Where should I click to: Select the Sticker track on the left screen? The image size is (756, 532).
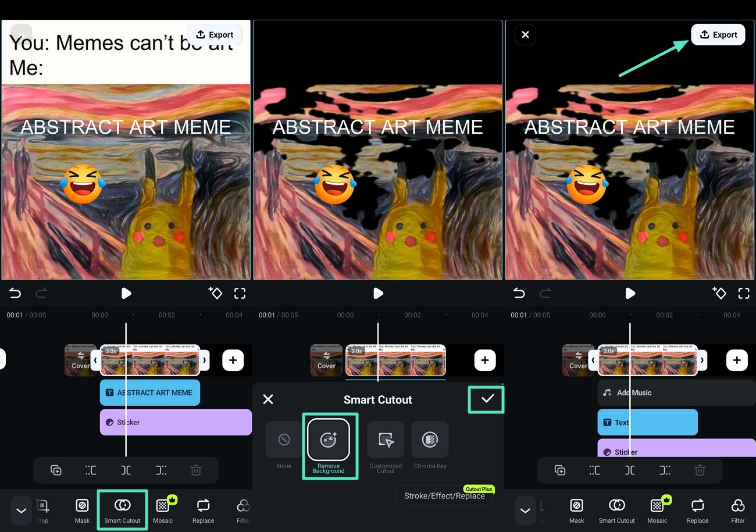(176, 422)
